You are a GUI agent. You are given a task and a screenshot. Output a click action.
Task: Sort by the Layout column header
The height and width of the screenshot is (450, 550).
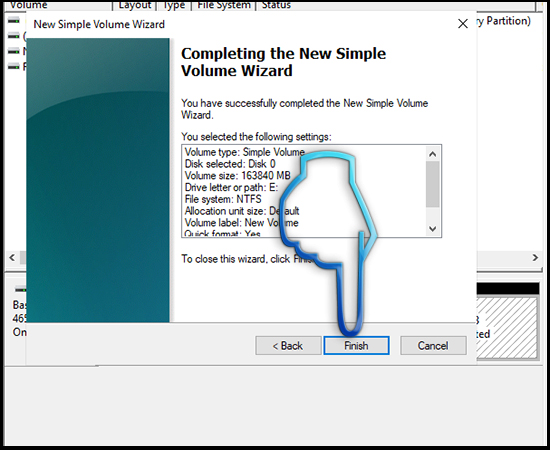coord(135,5)
